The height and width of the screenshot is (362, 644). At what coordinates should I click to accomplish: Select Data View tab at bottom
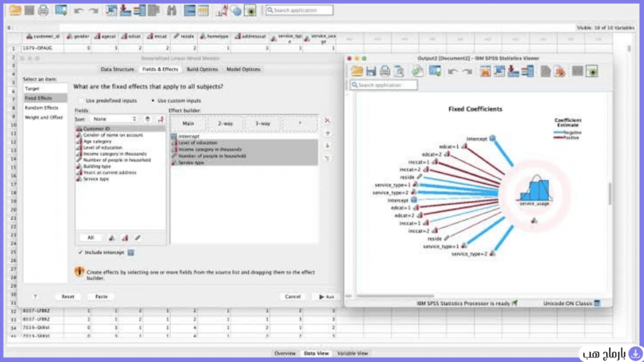tap(316, 353)
